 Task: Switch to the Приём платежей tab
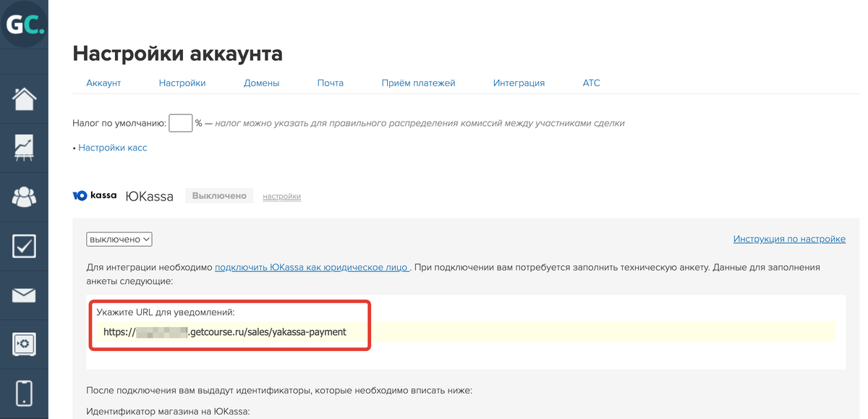[x=418, y=82]
